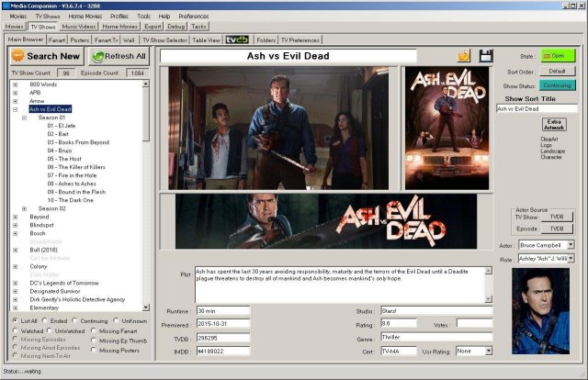
Task: Click the Bruce Campbell actor photo
Action: [540, 311]
